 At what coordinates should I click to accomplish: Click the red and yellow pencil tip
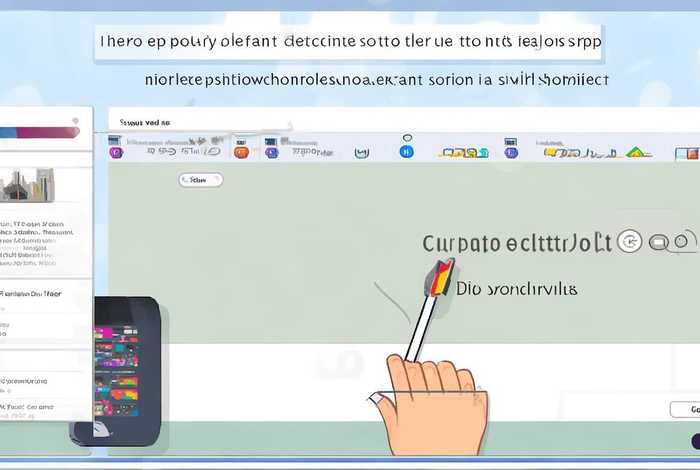[442, 275]
